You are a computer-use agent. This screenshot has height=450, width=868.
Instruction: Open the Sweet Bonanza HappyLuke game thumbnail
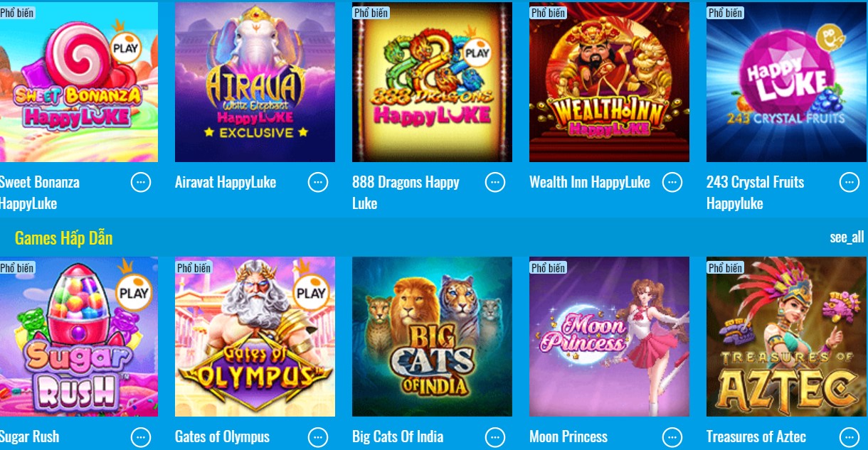coord(79,82)
